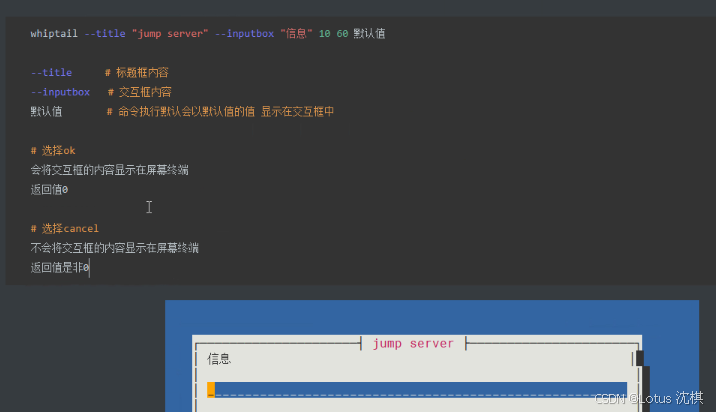Click the '--title' option line

(x=100, y=72)
